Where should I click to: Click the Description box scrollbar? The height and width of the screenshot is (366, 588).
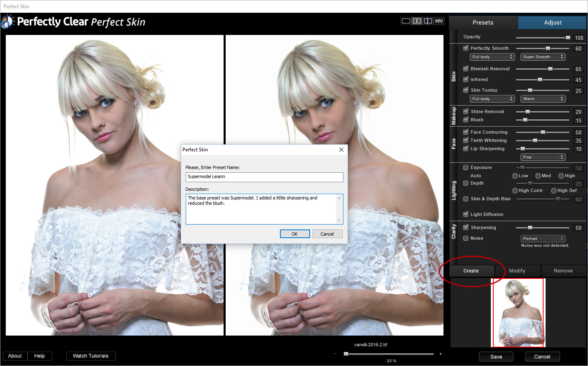[340, 209]
